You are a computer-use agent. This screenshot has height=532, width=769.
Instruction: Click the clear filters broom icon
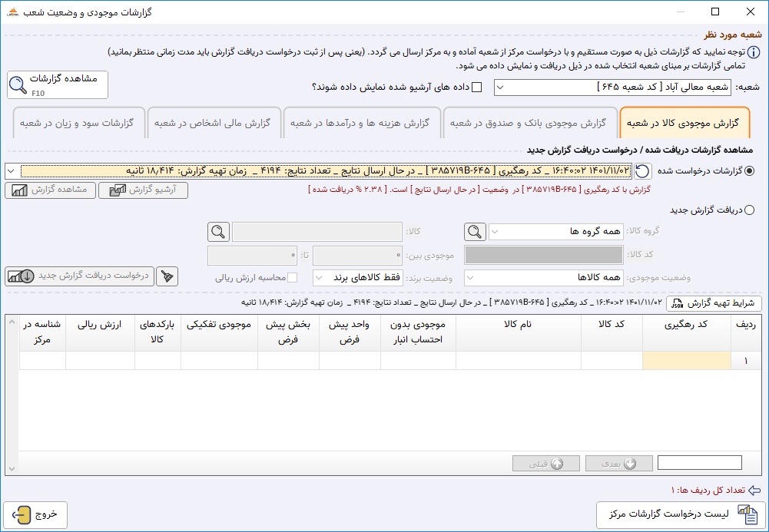tap(167, 277)
